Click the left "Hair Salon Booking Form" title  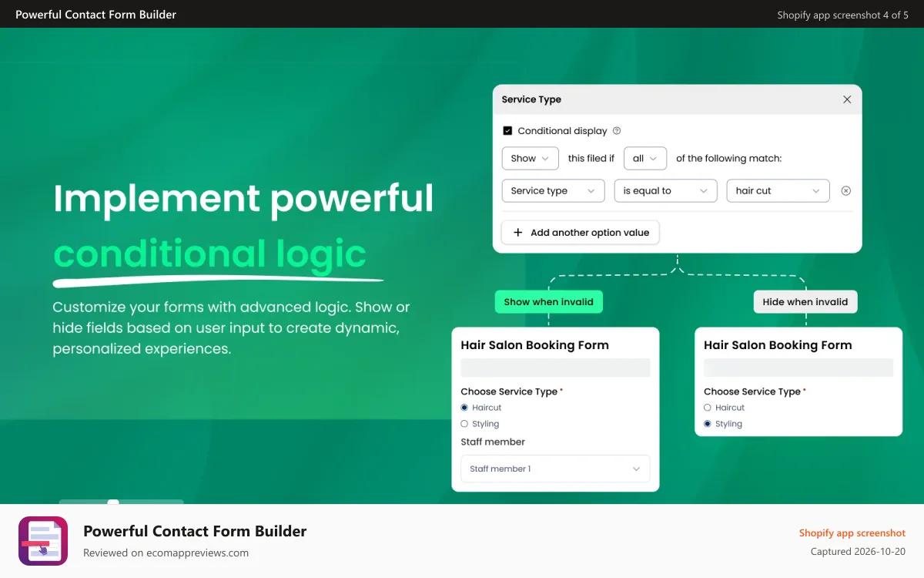pyautogui.click(x=535, y=345)
